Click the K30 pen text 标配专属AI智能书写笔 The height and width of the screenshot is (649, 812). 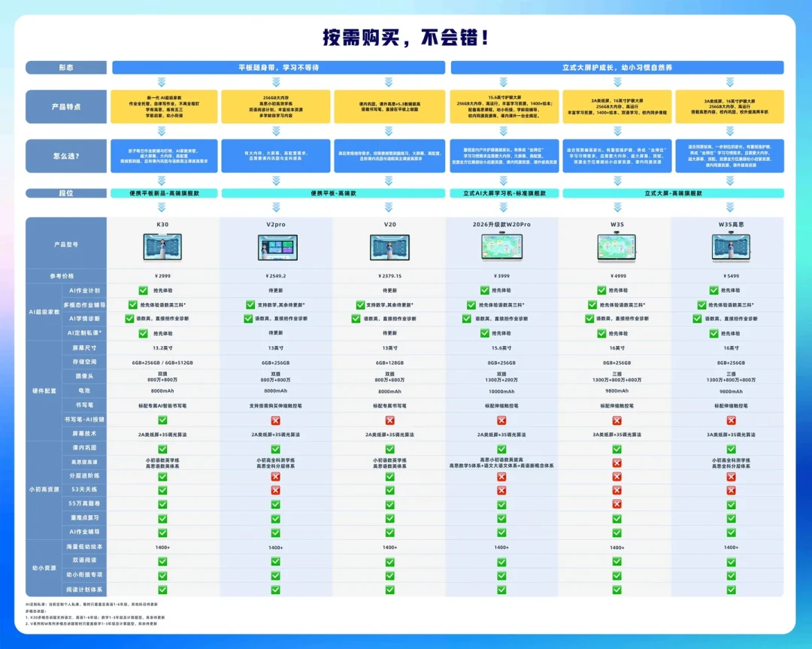[x=162, y=405]
